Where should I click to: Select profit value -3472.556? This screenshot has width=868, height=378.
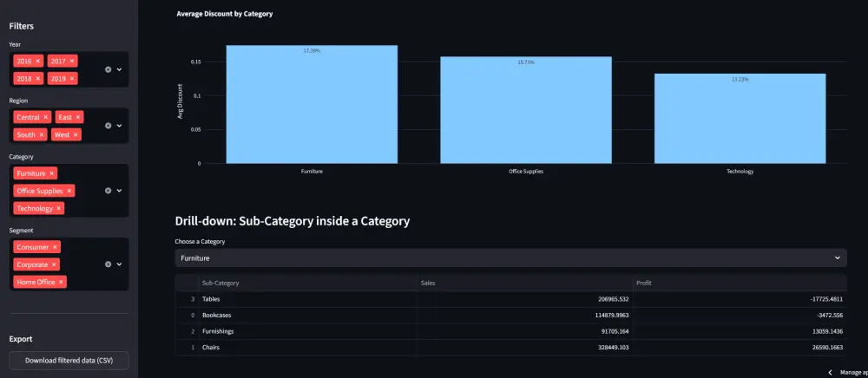740,315
